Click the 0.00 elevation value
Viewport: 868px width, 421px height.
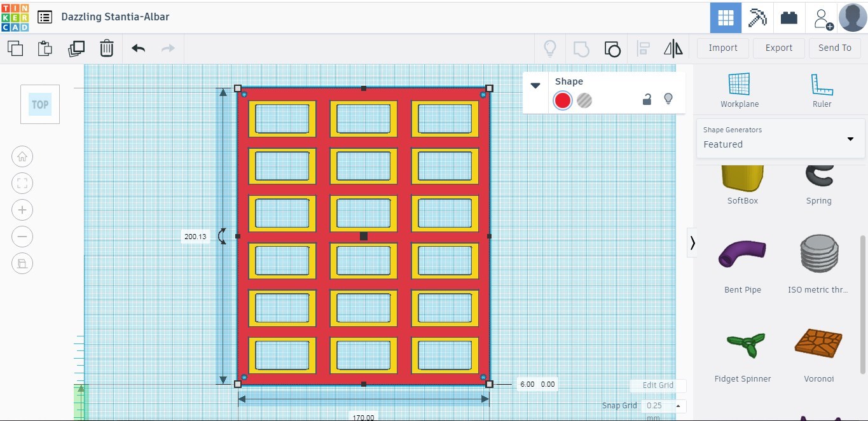tap(548, 384)
